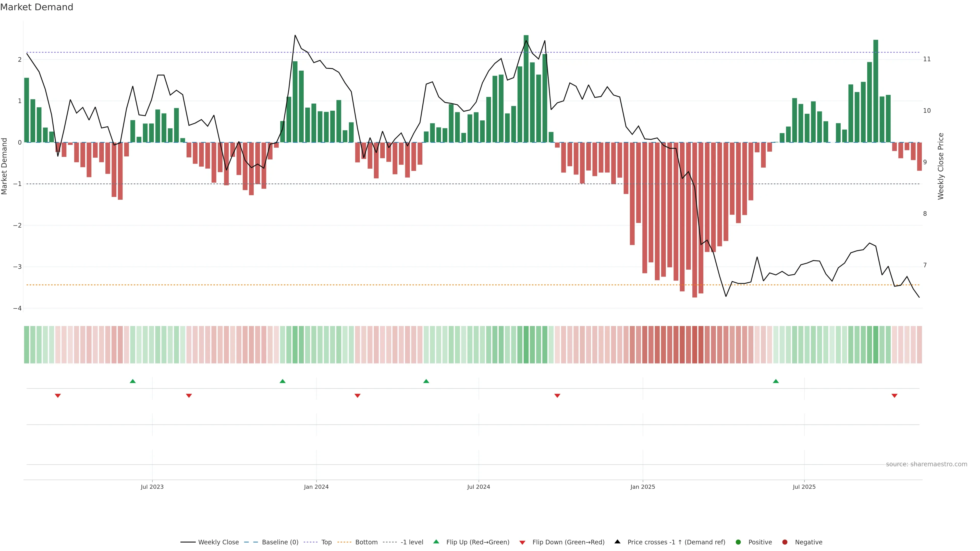The height and width of the screenshot is (551, 980).
Task: Click the red Negative legend dot
Action: click(785, 542)
